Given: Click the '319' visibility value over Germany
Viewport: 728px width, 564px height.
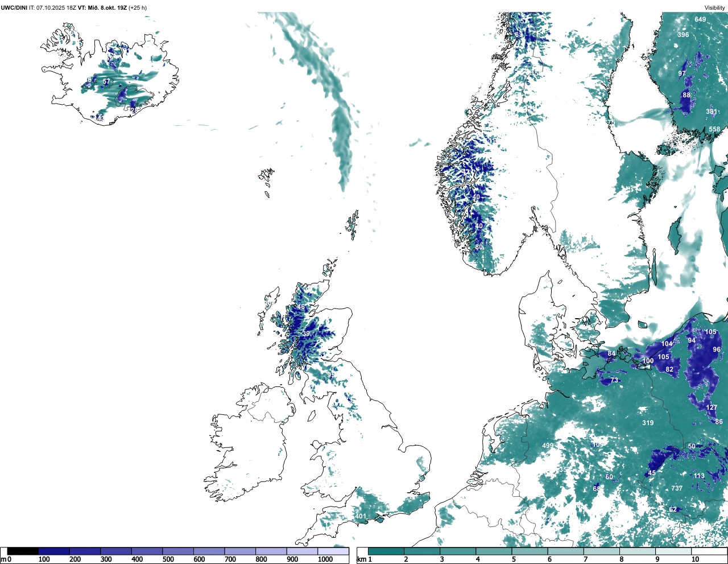Looking at the screenshot, I should [648, 423].
